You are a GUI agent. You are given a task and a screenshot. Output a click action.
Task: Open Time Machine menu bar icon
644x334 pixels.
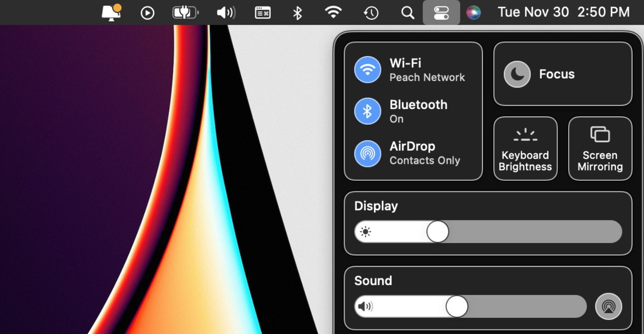pyautogui.click(x=371, y=12)
